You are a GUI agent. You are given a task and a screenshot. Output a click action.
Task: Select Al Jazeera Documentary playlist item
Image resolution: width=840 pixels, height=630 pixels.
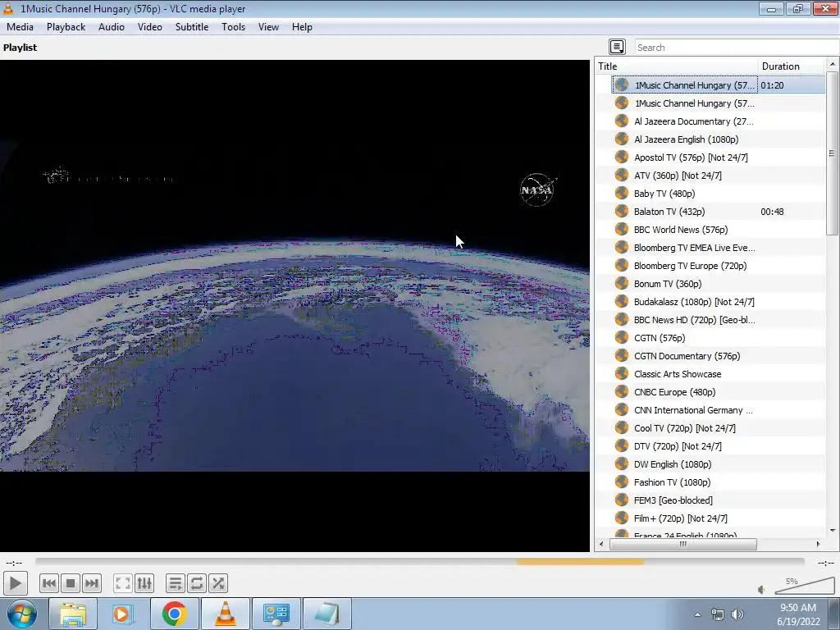click(710, 121)
